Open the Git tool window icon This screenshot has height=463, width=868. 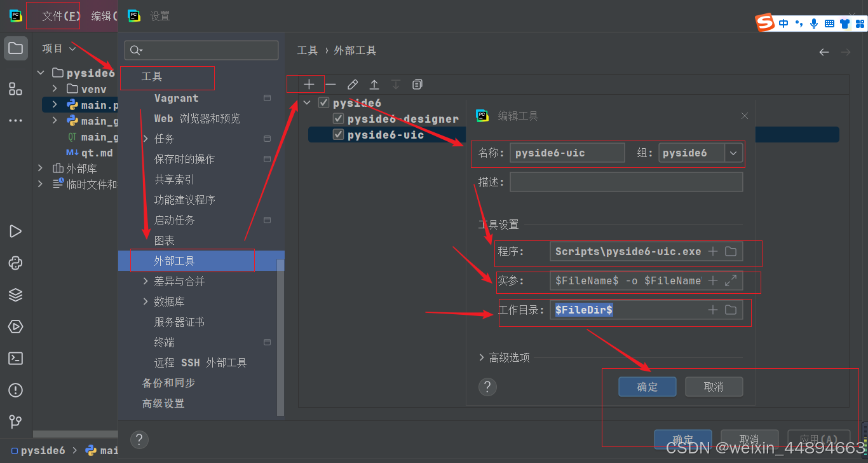click(x=16, y=421)
